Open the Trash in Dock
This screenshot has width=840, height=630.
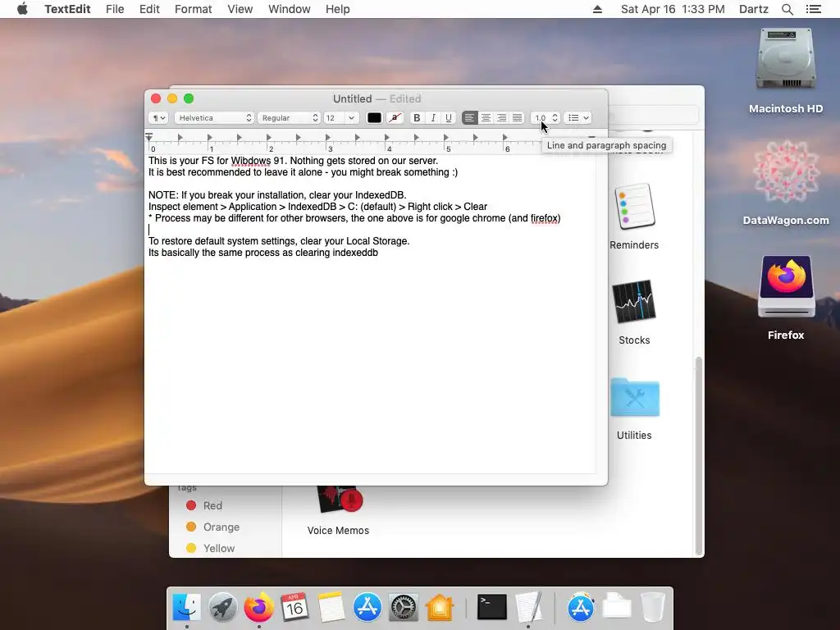[x=652, y=608]
